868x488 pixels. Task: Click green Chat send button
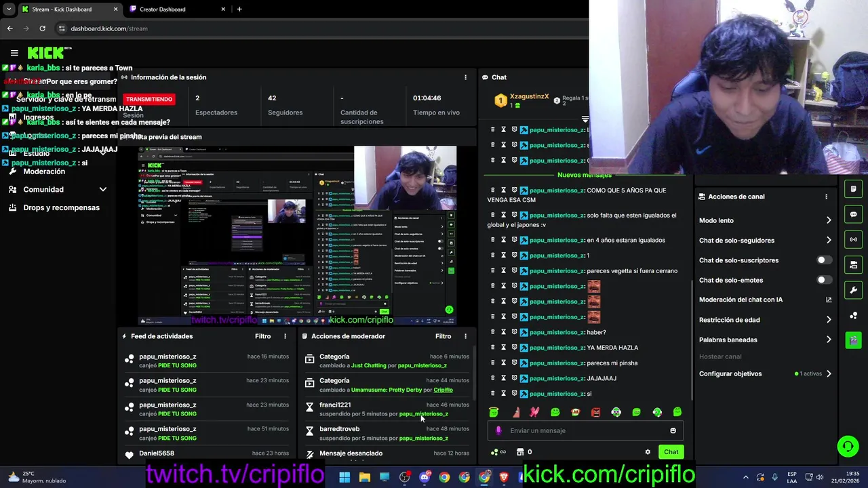(x=671, y=452)
